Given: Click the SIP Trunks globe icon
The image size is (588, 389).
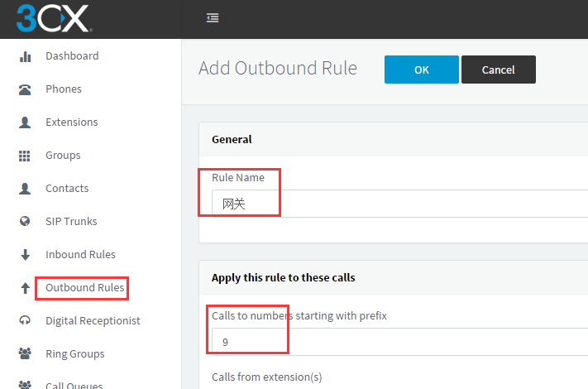Looking at the screenshot, I should (25, 221).
